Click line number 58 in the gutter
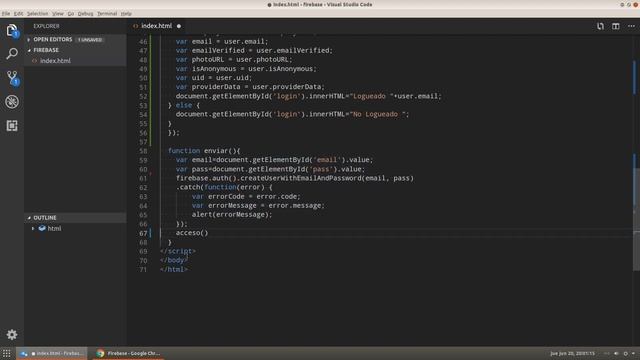640x360 pixels. [143, 151]
